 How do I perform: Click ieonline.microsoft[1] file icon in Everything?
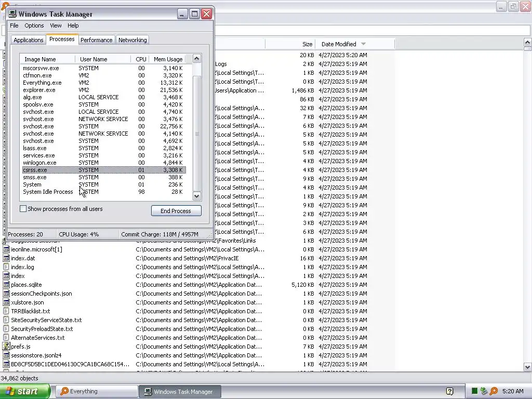pos(6,249)
